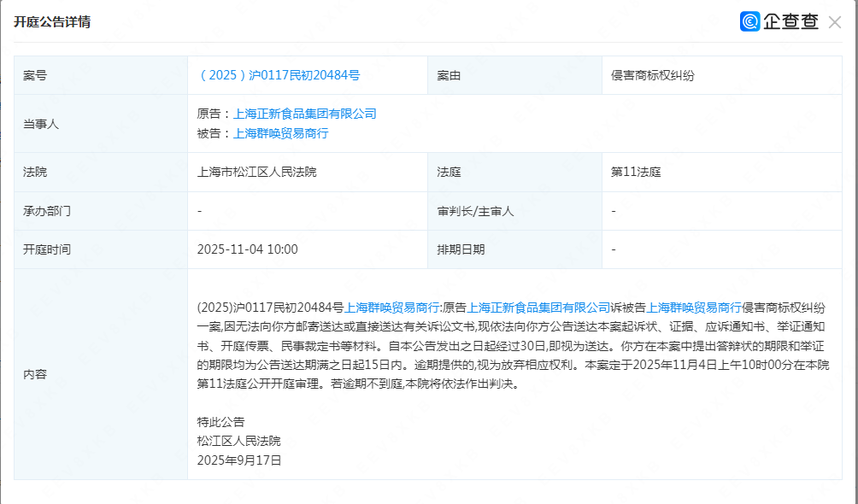The image size is (858, 504).
Task: Click first 上海群唤贸易商行 link in content paragraph
Action: pos(391,308)
